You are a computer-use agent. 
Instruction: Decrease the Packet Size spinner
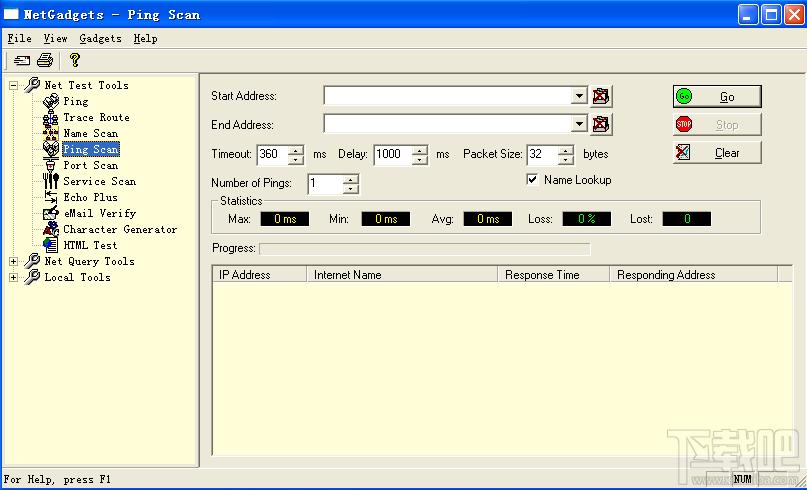[566, 159]
